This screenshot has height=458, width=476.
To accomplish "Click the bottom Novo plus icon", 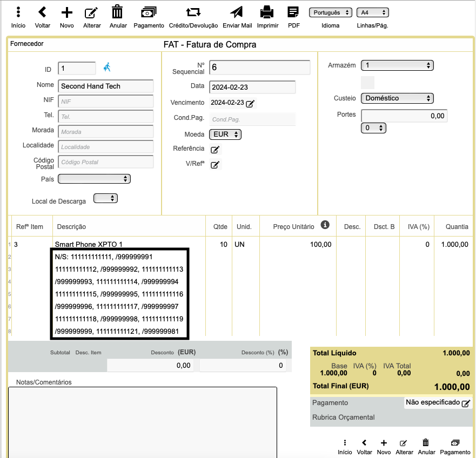I will click(384, 443).
